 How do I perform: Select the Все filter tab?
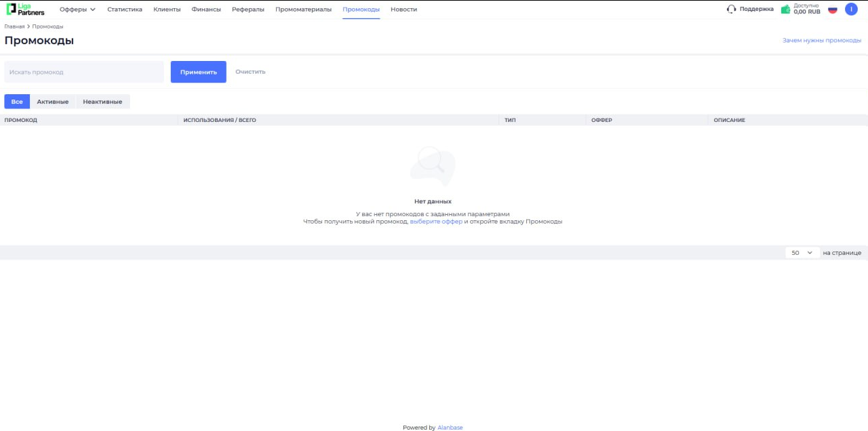point(17,102)
